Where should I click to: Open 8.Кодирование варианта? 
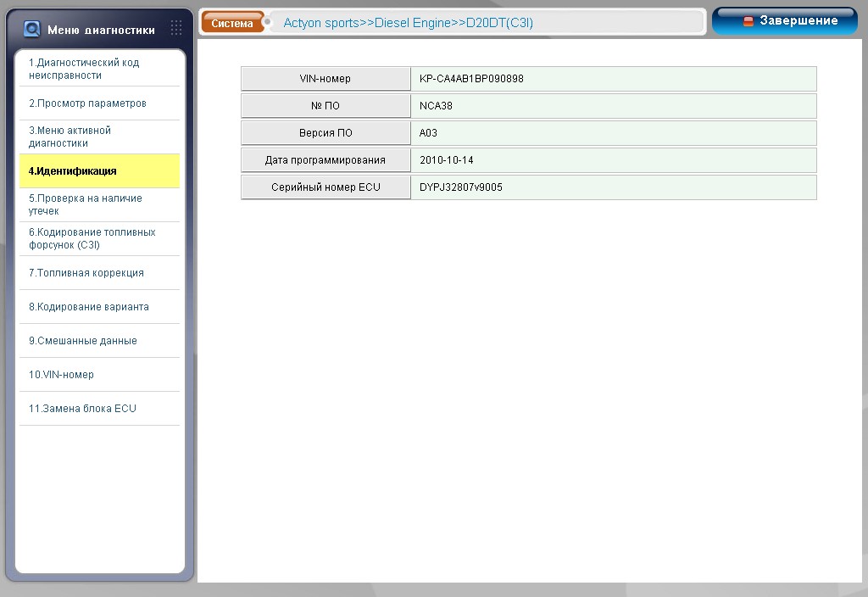[x=100, y=307]
